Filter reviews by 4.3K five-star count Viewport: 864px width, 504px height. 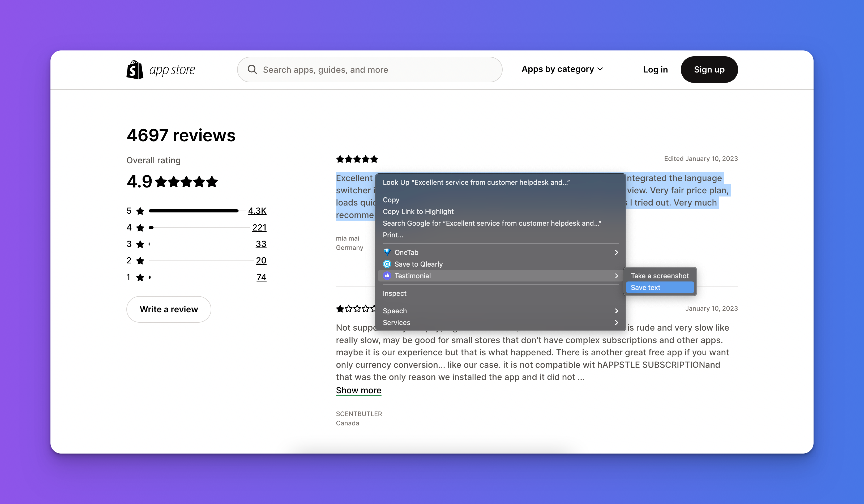pyautogui.click(x=257, y=211)
